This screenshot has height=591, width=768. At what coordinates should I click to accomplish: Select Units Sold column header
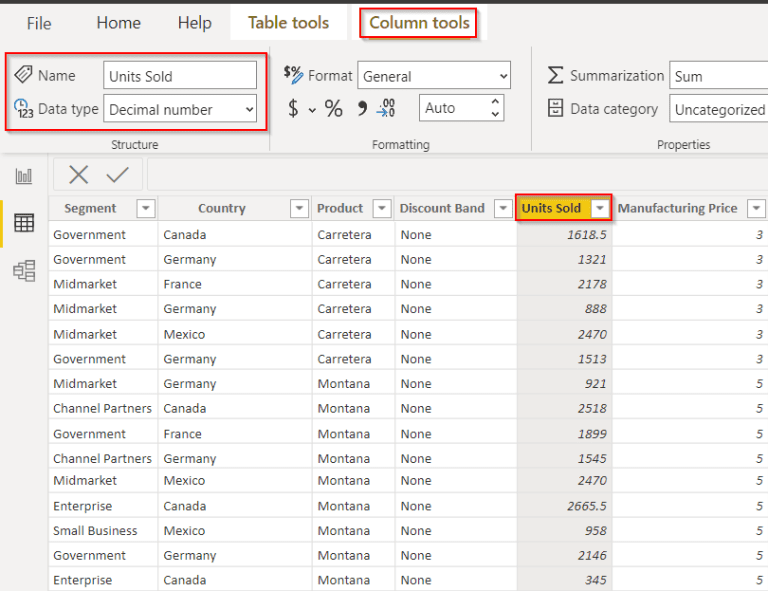551,208
